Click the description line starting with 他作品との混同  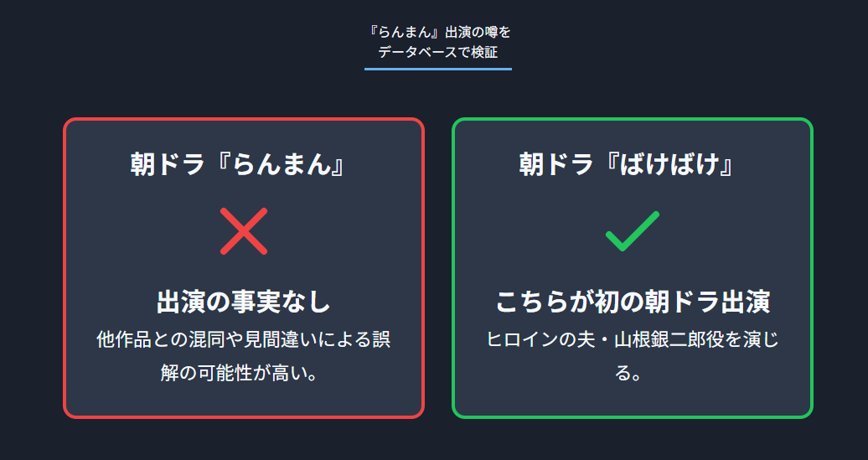pyautogui.click(x=244, y=340)
